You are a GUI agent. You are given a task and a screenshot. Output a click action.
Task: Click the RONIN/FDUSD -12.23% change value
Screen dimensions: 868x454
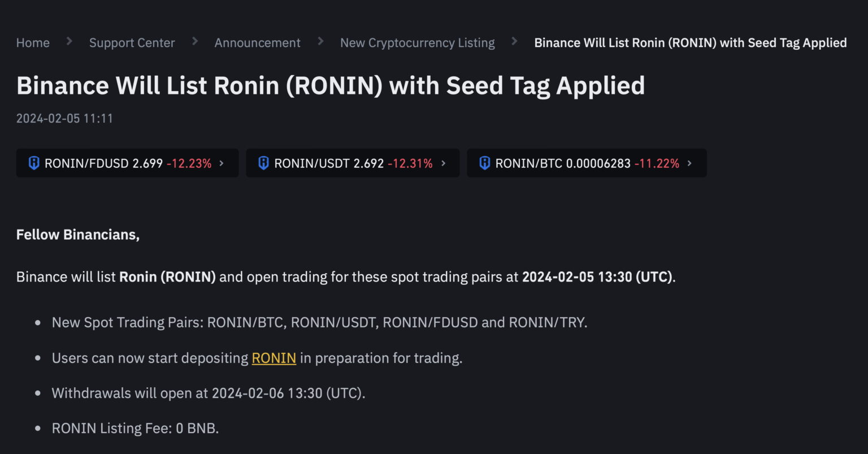coord(189,164)
